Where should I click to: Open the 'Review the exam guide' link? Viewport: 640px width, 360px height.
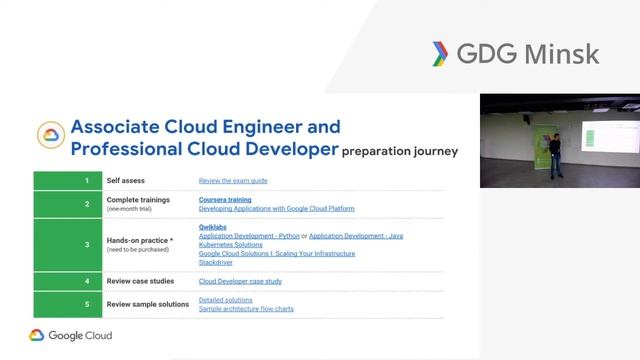tap(233, 180)
